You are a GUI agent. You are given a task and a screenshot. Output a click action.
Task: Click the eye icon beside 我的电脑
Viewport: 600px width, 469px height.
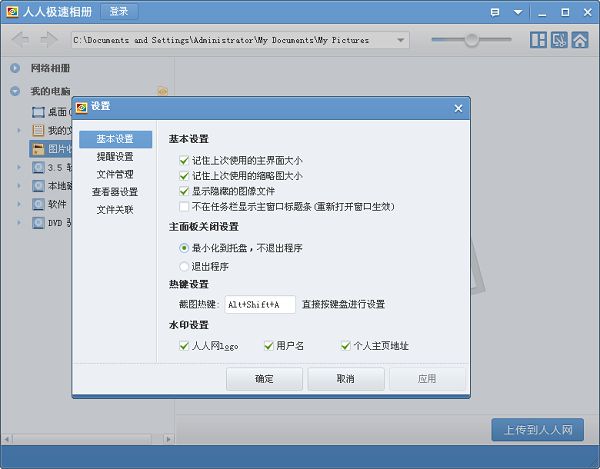[x=163, y=91]
